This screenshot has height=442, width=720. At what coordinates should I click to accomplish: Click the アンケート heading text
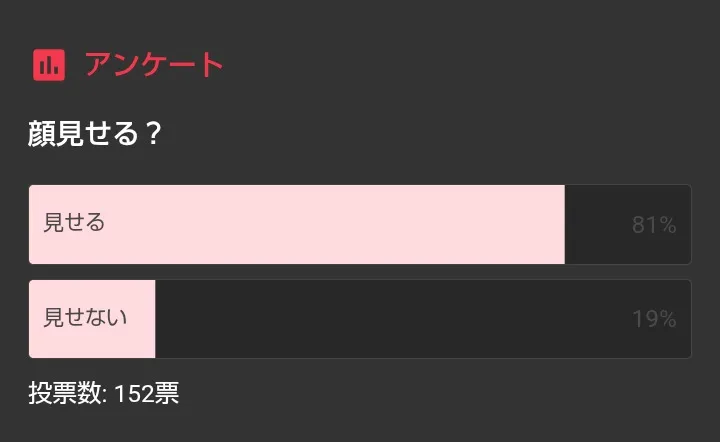point(154,65)
